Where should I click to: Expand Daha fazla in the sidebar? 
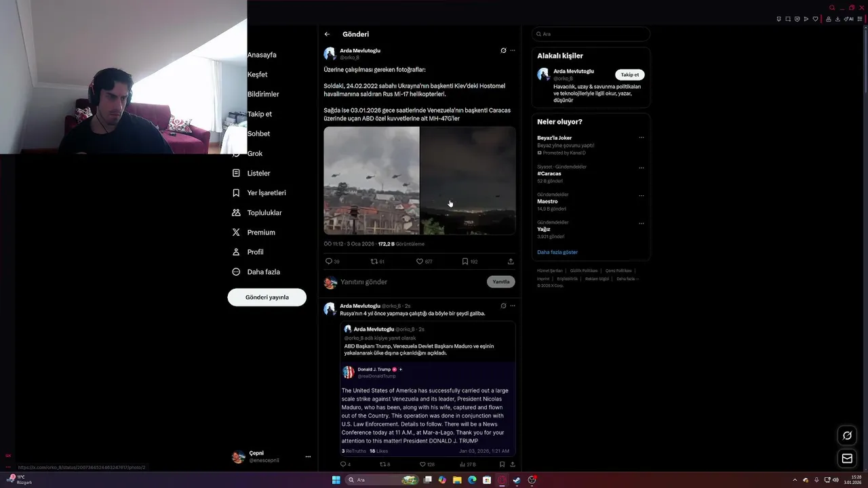point(256,272)
